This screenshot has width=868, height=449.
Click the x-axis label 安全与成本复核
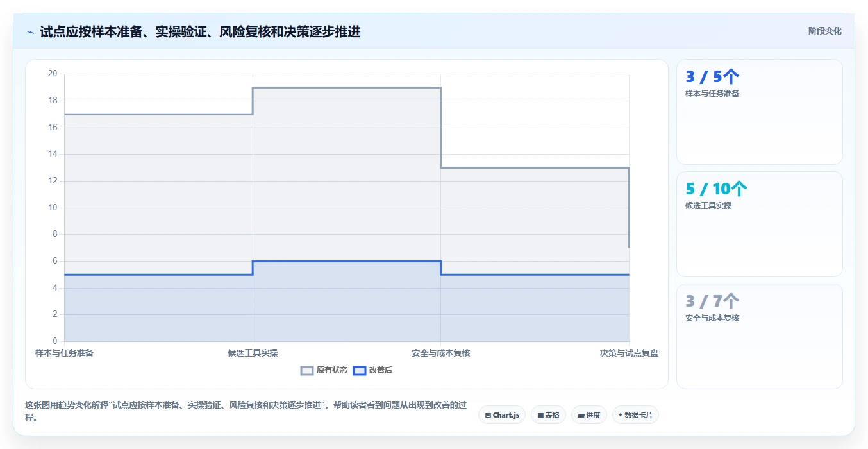pos(441,353)
